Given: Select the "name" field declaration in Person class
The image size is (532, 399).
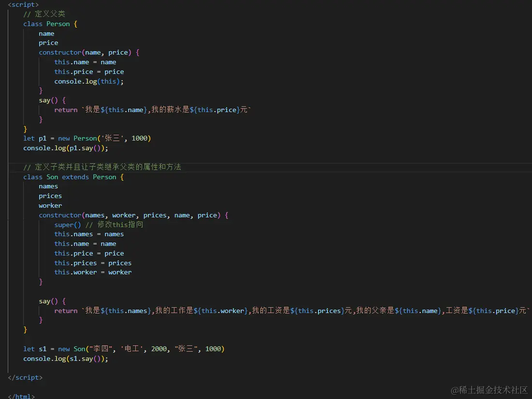Looking at the screenshot, I should click(x=46, y=34).
